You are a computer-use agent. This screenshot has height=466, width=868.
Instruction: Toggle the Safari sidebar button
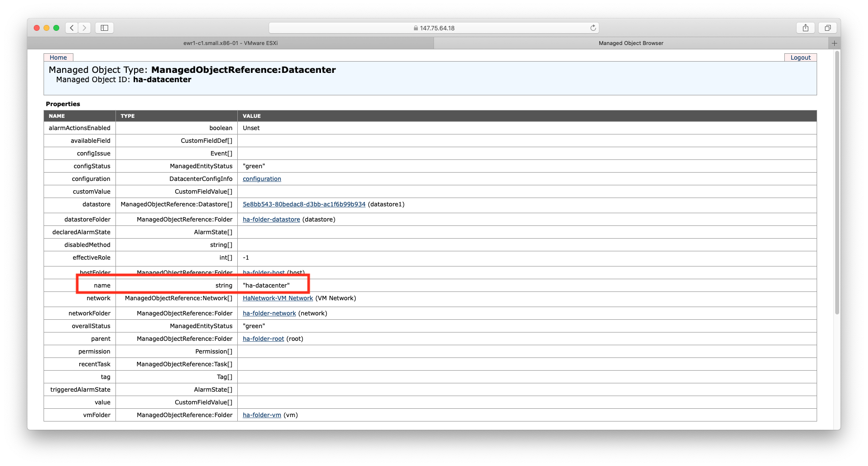coord(104,28)
